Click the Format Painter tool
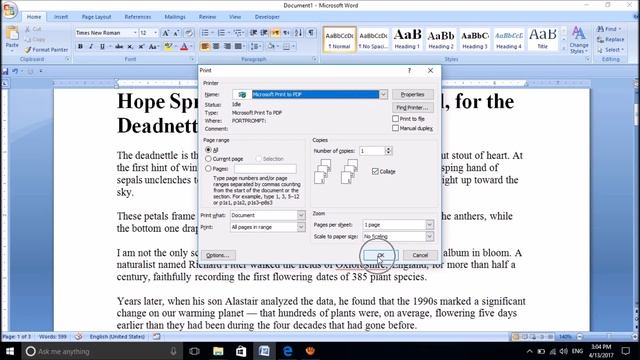640x360 pixels. 46,49
